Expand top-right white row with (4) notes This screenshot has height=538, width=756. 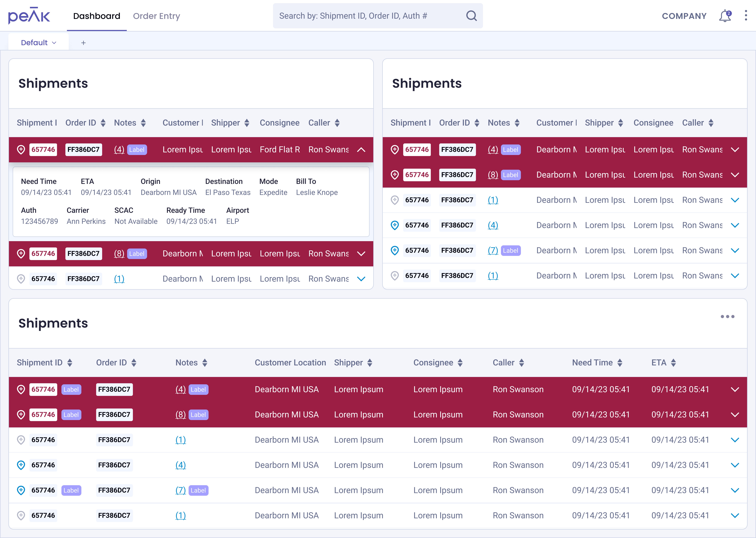735,225
